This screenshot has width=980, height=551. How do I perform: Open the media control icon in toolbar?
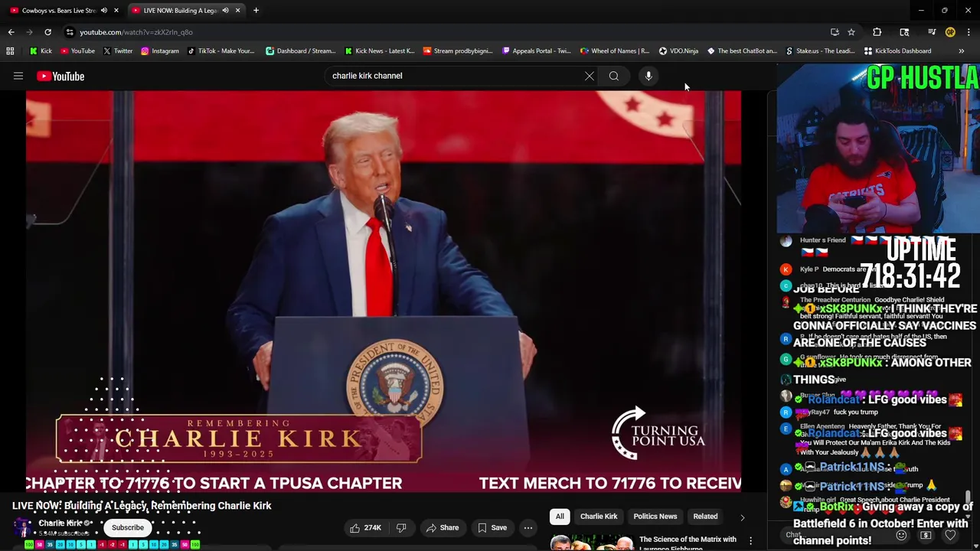[x=932, y=32]
